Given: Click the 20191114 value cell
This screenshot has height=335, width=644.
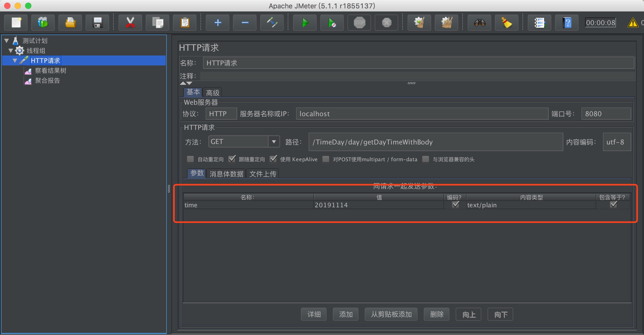Looking at the screenshot, I should pos(378,205).
